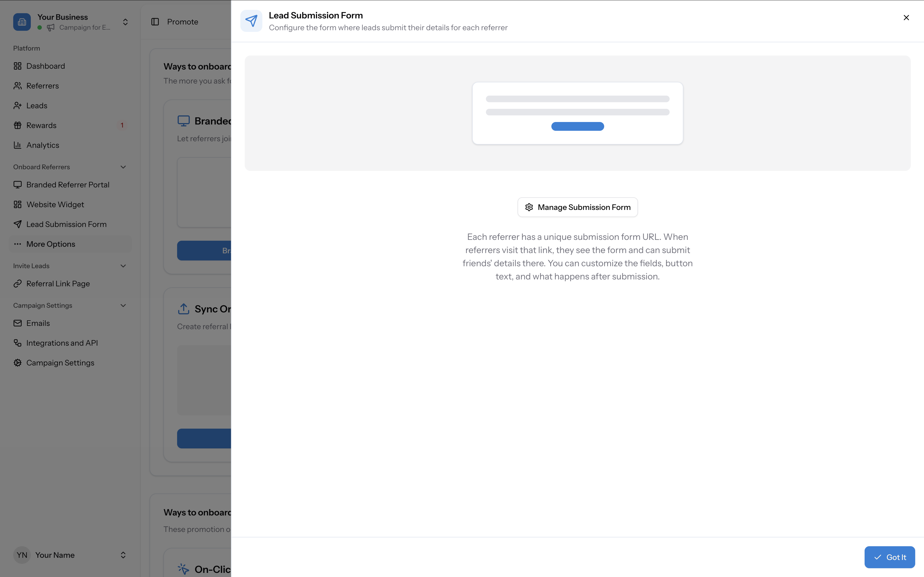The image size is (924, 577).
Task: Open Integrations and API settings
Action: point(62,343)
